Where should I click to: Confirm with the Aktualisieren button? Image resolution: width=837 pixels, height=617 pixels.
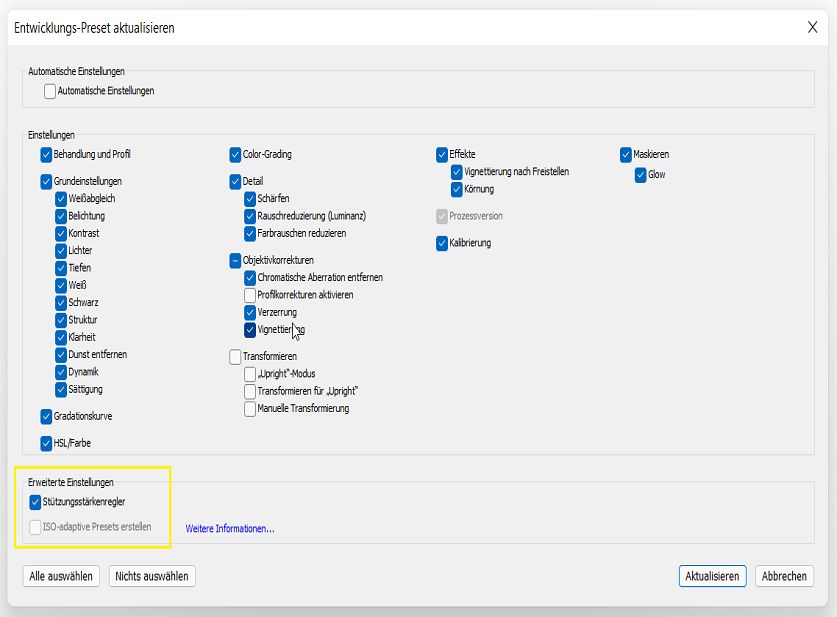click(x=711, y=576)
